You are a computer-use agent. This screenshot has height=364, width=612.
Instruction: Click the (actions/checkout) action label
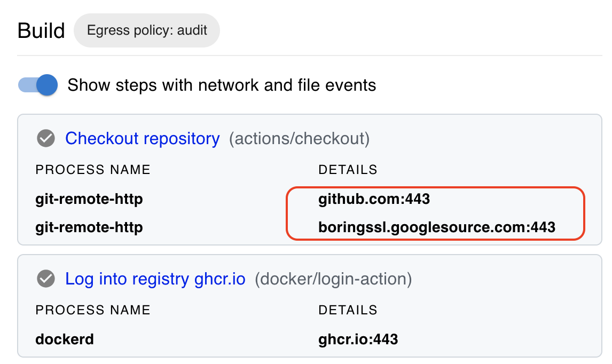coord(300,138)
